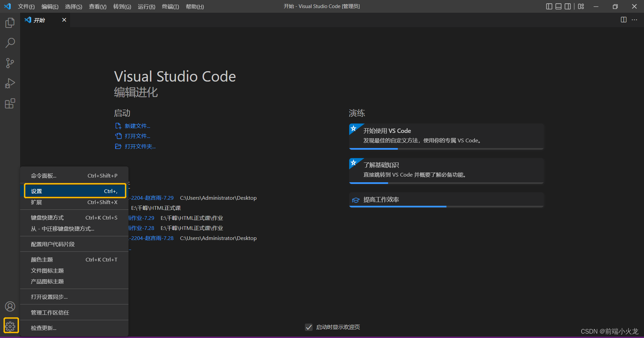Open the 编辑(E) menu
The width and height of the screenshot is (644, 338).
click(x=50, y=7)
